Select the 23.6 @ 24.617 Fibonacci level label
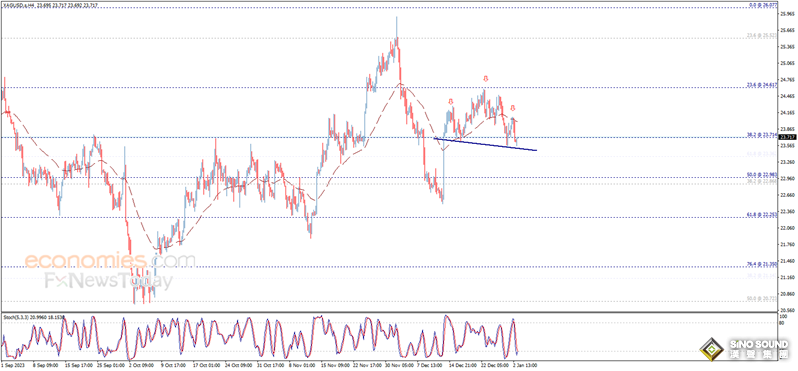Viewport: 798px width, 371px height. tap(762, 85)
